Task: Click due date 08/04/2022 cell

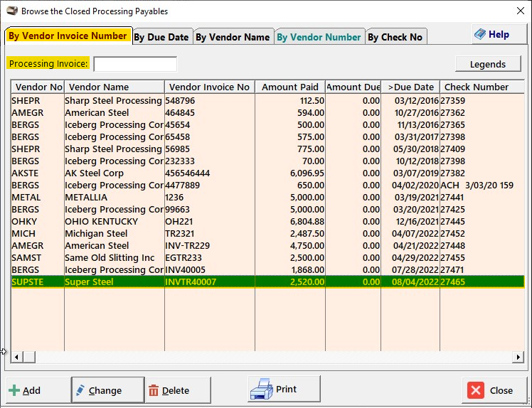Action: (410, 282)
